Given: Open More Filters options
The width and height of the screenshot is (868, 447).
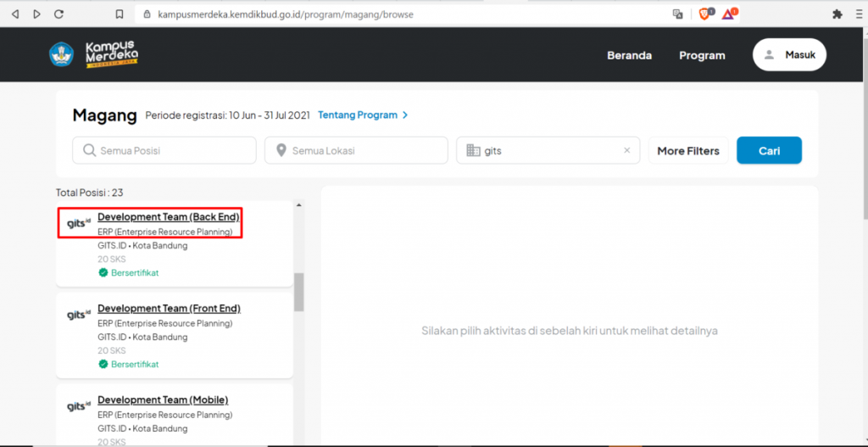Looking at the screenshot, I should pyautogui.click(x=688, y=151).
